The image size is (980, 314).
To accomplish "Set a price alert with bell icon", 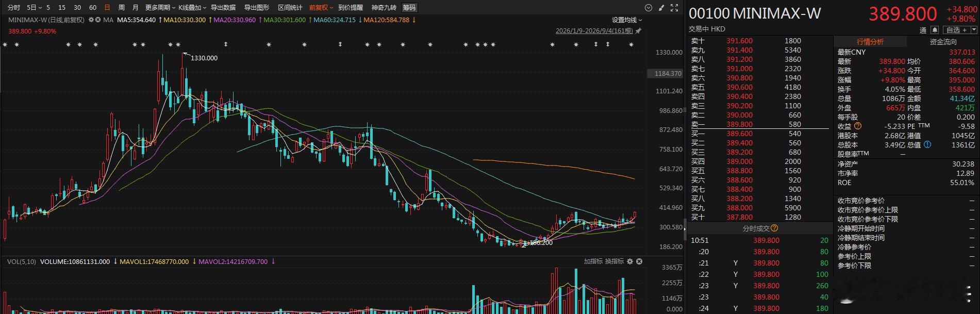I will coord(935,30).
